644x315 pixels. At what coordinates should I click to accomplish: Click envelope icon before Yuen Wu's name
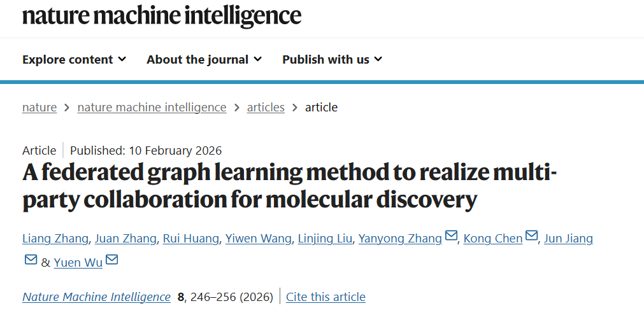31,260
